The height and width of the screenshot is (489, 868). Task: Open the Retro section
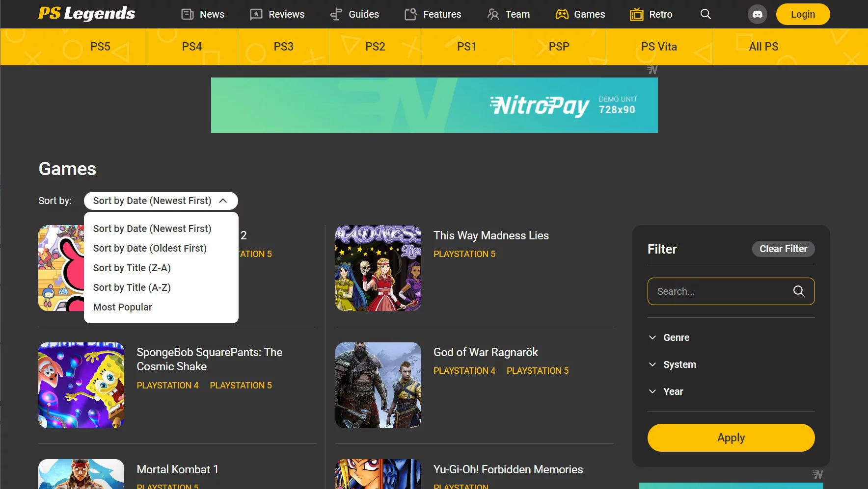point(661,14)
